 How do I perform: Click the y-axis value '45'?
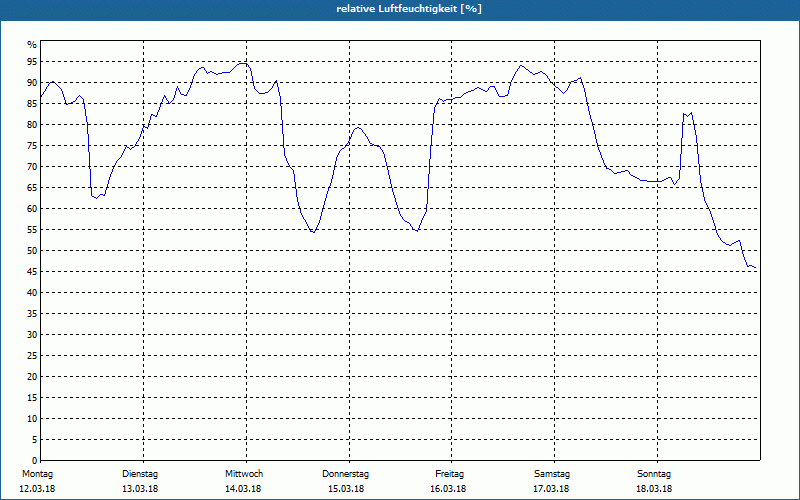point(32,271)
